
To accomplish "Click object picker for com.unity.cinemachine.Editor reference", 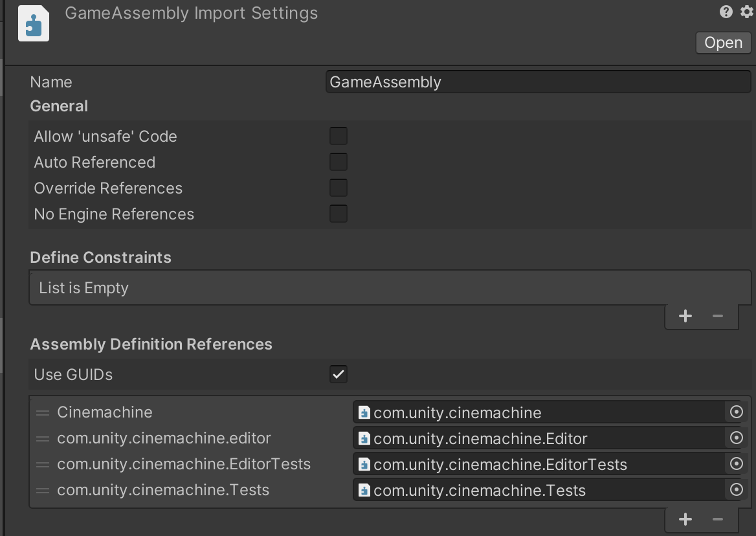I will [x=736, y=438].
